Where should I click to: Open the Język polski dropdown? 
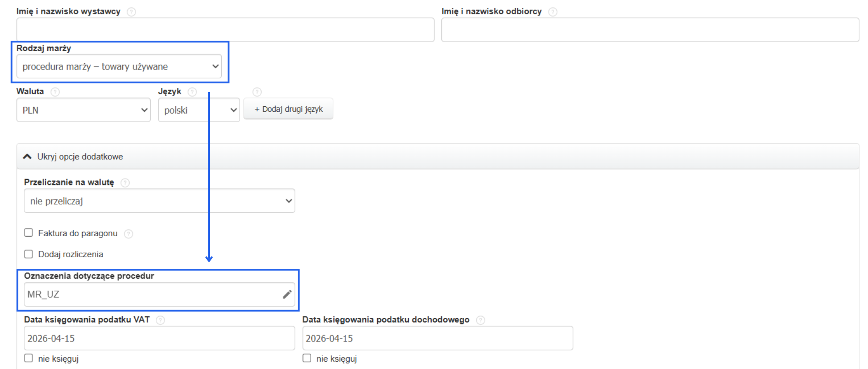[199, 110]
